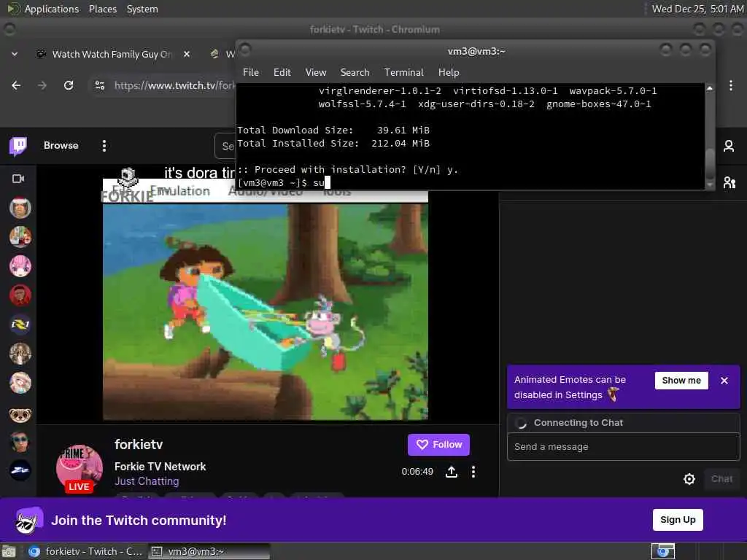Screen dimensions: 747x560
Task: Switch to vm3@vm3 terminal taskbar entry
Action: coord(209,551)
